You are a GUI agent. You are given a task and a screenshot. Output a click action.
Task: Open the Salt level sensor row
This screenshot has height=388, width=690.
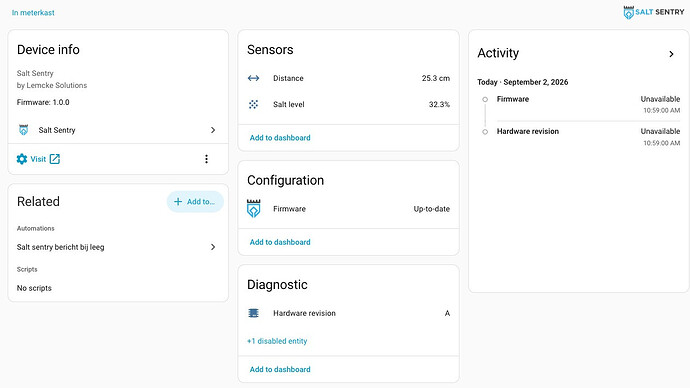click(x=349, y=104)
